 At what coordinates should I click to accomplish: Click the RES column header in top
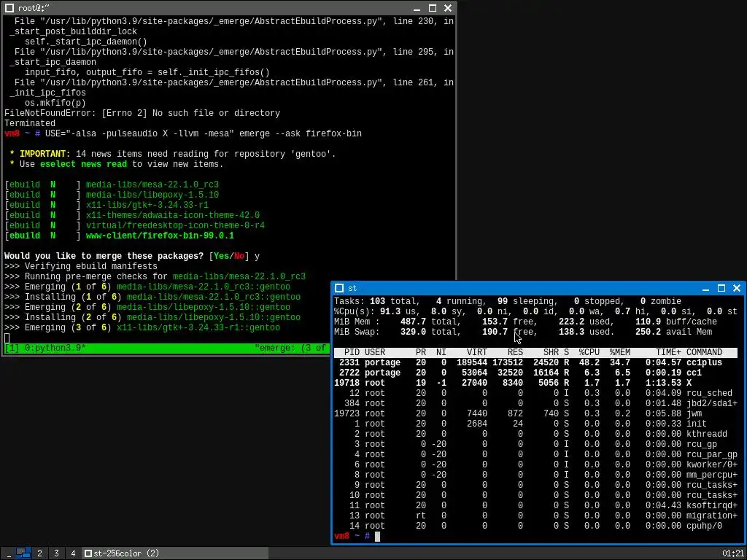pyautogui.click(x=515, y=352)
